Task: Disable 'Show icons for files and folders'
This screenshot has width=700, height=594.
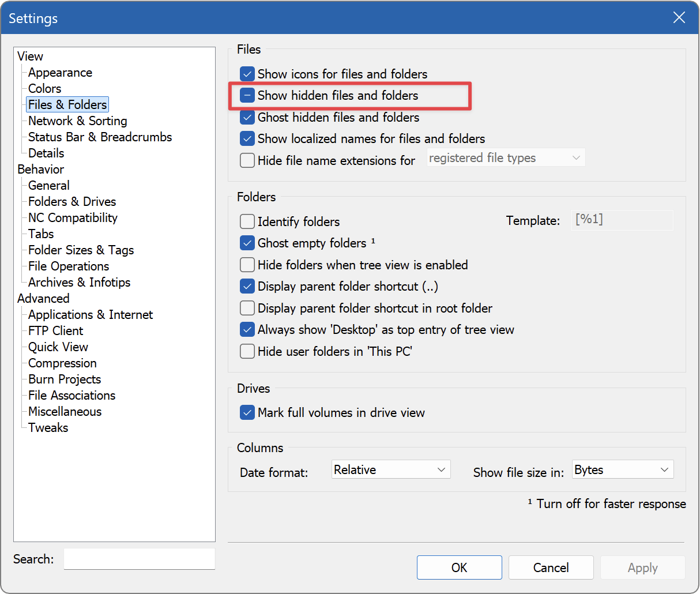Action: coord(247,74)
